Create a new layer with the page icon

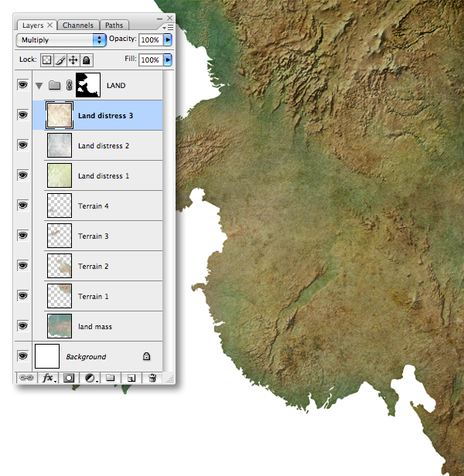(x=131, y=378)
